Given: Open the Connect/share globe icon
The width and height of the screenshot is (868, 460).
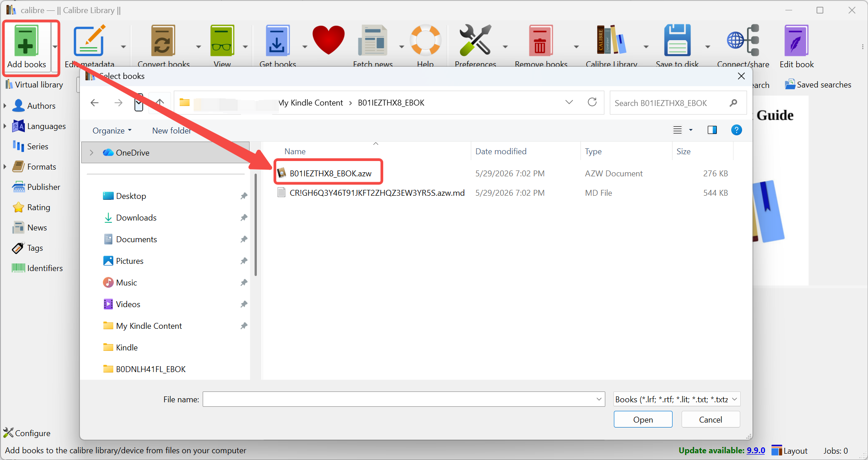Looking at the screenshot, I should point(743,41).
